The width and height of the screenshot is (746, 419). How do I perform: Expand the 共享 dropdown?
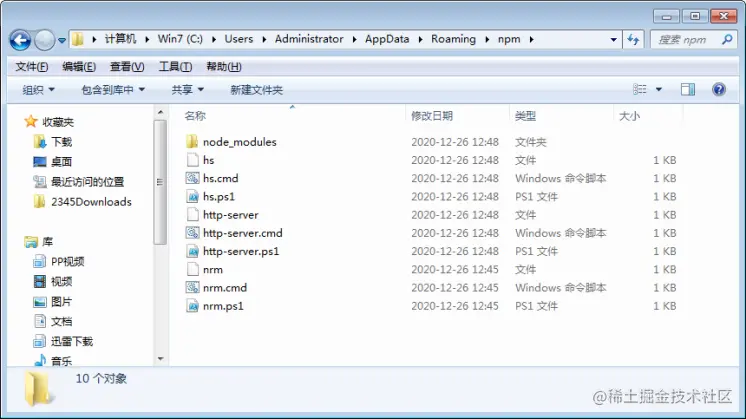pos(187,90)
